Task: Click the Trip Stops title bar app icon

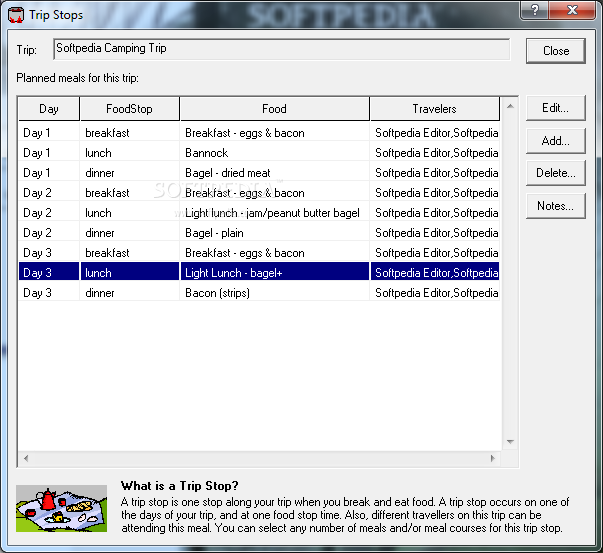Action: click(16, 15)
